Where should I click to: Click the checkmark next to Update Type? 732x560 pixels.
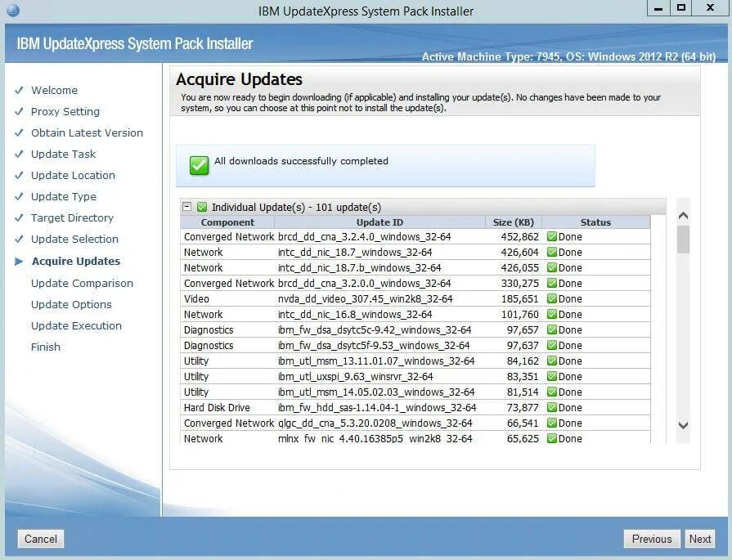19,196
